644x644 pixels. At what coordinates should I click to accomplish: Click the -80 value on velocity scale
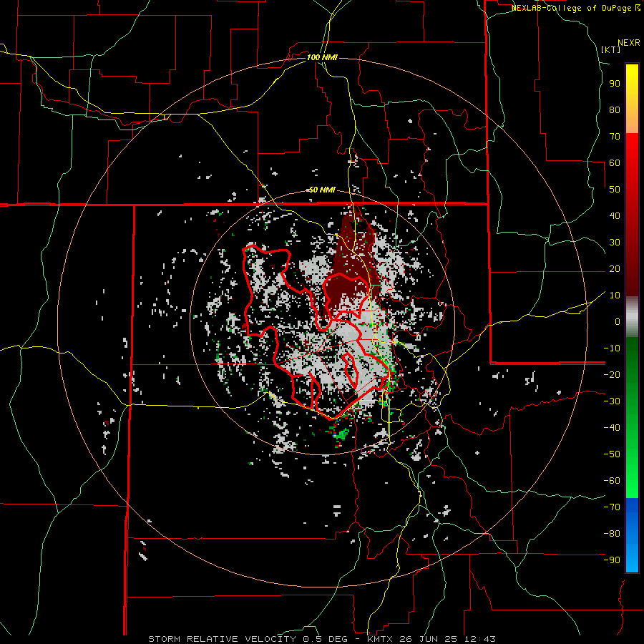[612, 534]
